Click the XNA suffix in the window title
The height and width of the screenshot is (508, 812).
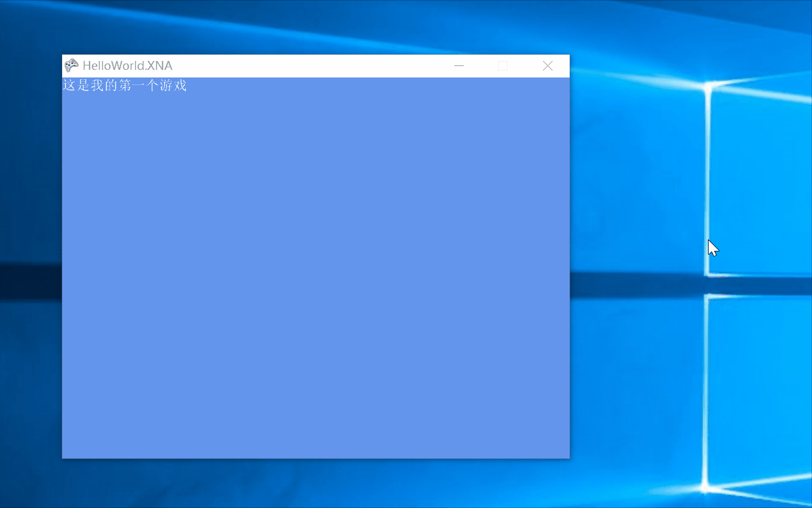pos(160,65)
